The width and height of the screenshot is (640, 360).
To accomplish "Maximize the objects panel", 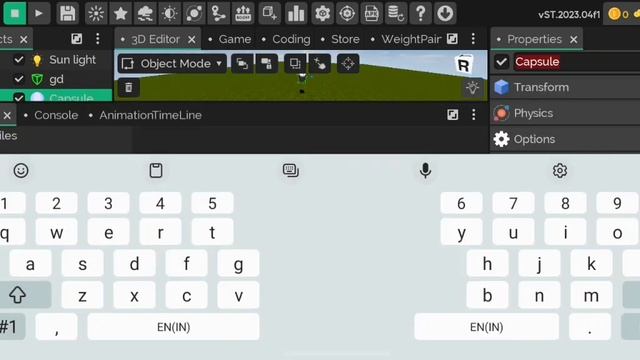I will click(77, 39).
